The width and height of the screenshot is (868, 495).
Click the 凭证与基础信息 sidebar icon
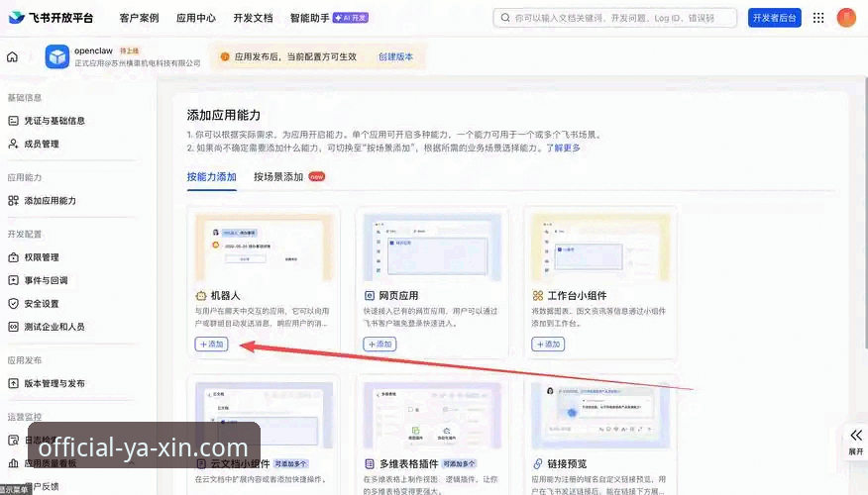pyautogui.click(x=13, y=121)
